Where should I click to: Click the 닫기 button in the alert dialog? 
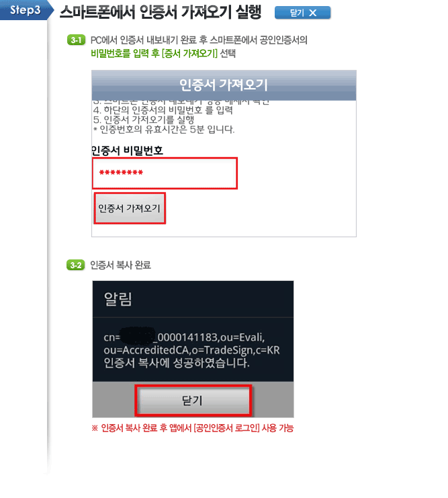(x=193, y=400)
